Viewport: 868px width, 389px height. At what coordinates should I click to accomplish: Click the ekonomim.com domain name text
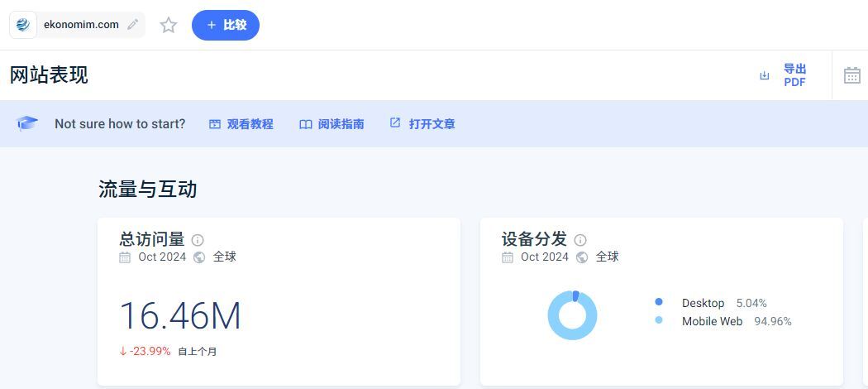(81, 24)
